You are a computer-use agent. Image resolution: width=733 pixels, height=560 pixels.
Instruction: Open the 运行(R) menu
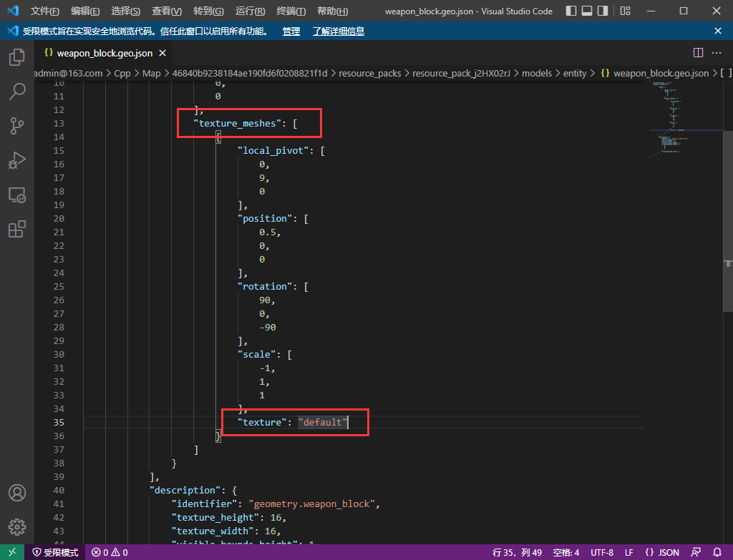pyautogui.click(x=250, y=11)
